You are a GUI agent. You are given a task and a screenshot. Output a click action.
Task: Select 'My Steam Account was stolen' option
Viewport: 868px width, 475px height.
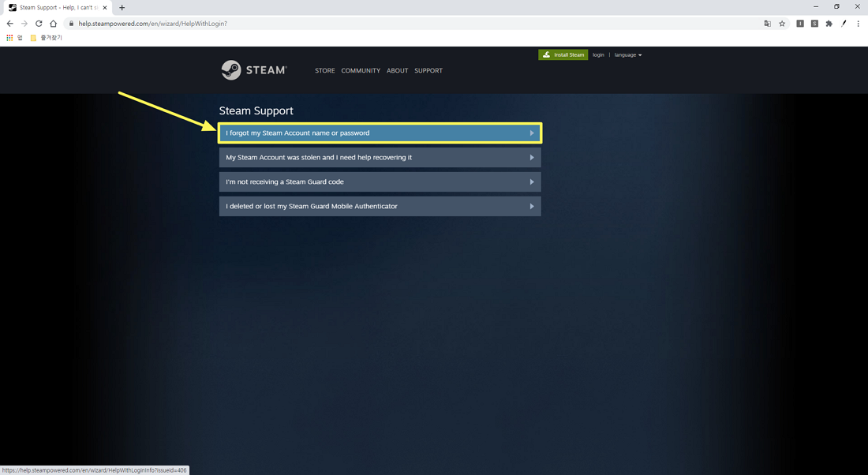380,157
